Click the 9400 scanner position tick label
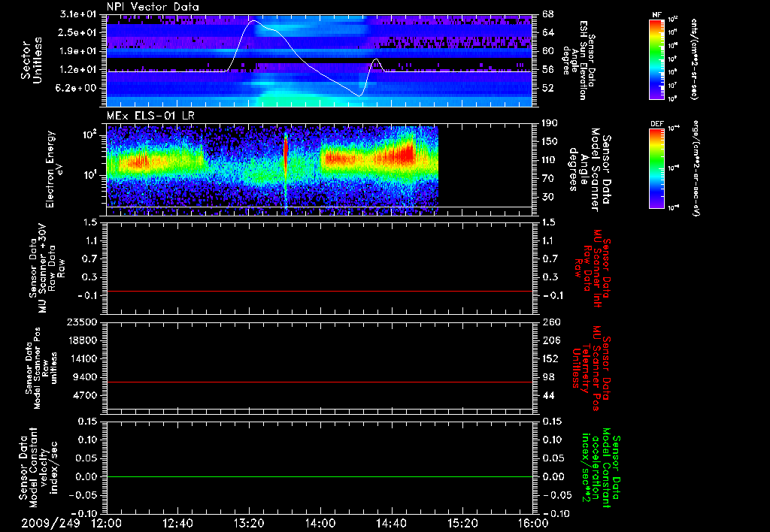Viewport: 770px width, 532px height. (x=86, y=377)
